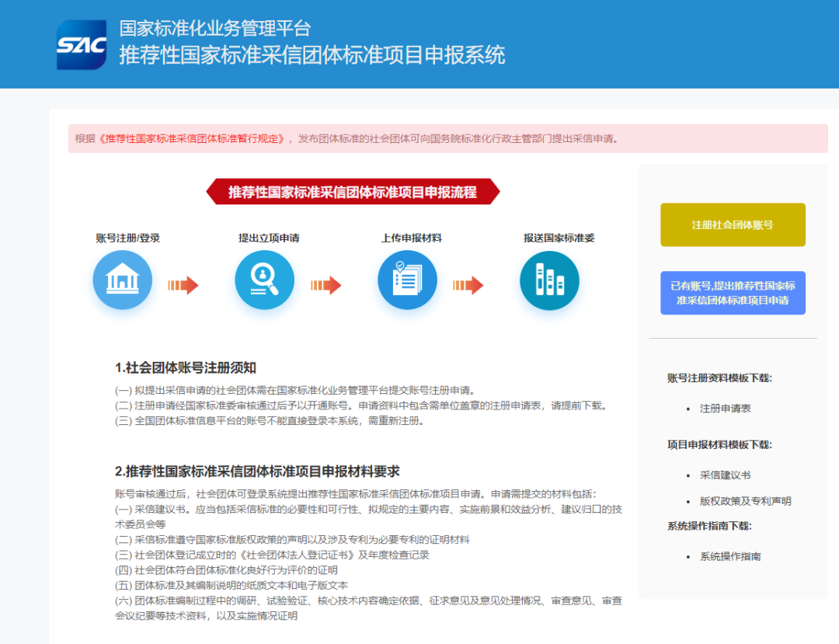This screenshot has width=839, height=644.
Task: Click the 上传申报材料 step label
Action: (411, 238)
